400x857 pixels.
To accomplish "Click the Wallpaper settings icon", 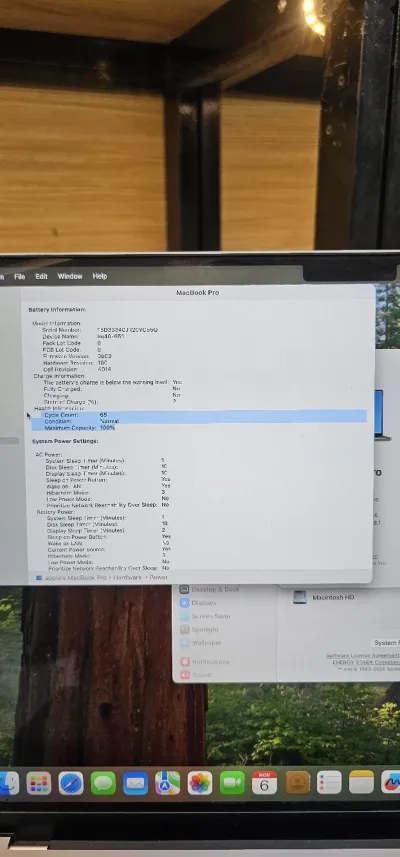I will (185, 643).
